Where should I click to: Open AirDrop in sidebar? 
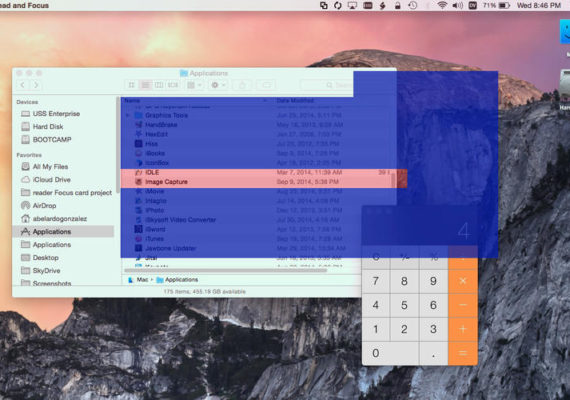click(x=44, y=206)
